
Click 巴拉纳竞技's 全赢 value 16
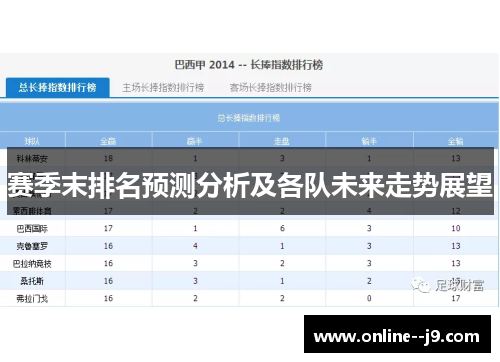(108, 263)
